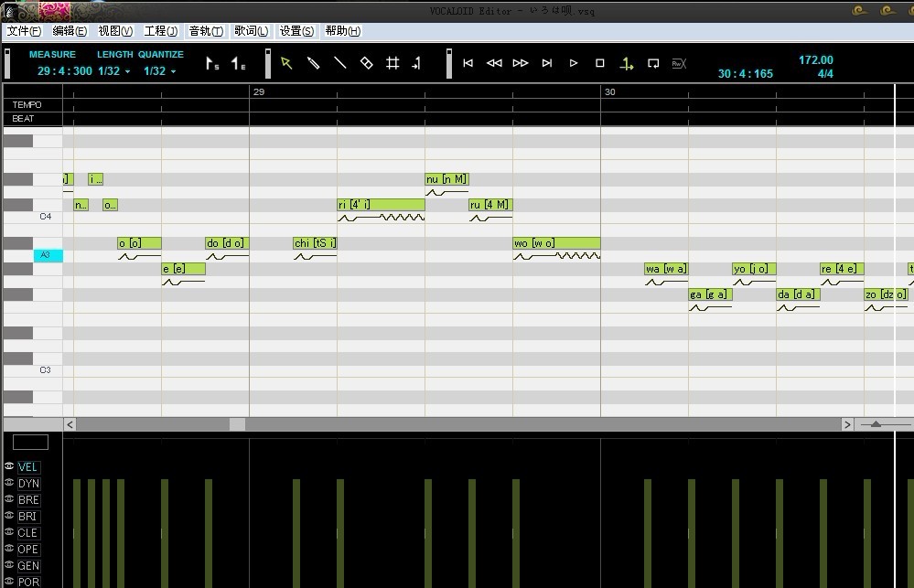Stop playback with the stop button
The image size is (914, 588).
600,63
